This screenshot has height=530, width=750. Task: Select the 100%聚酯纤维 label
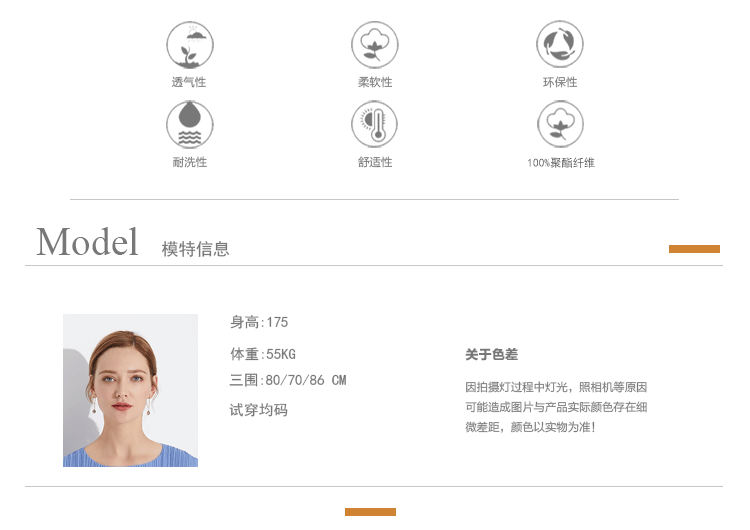point(561,163)
